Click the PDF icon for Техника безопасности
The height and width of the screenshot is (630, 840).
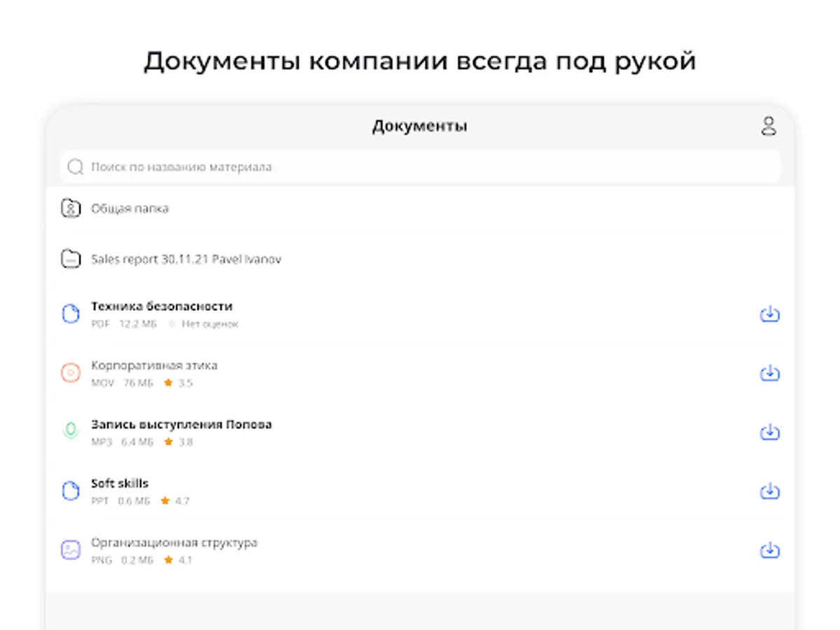[71, 314]
